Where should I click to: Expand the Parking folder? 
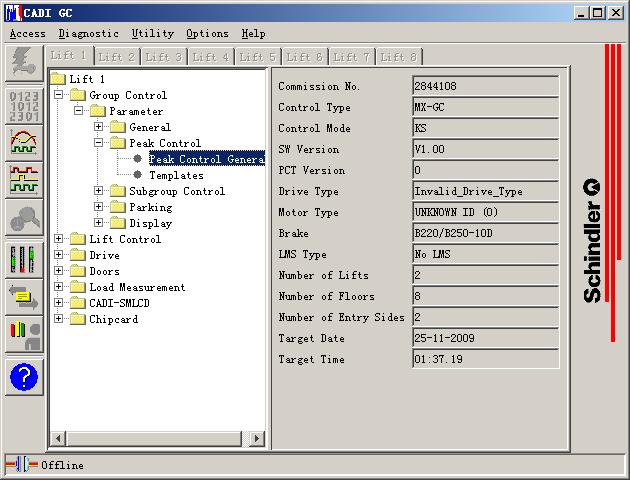tap(98, 206)
